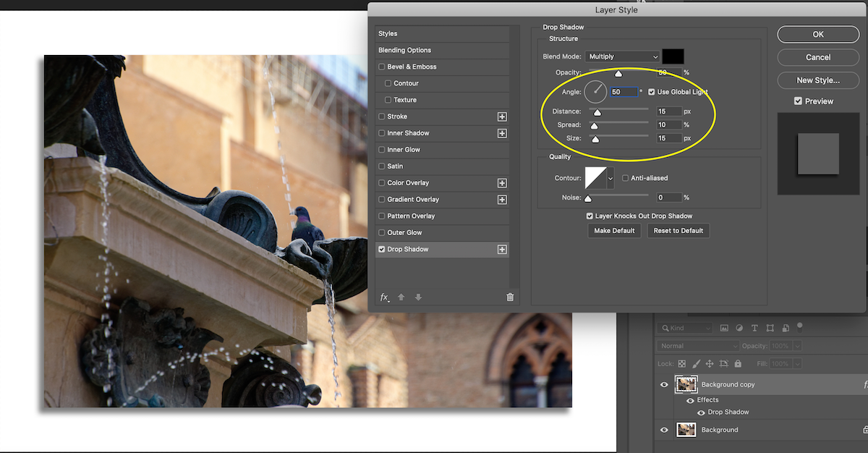Lock transparent pixels in the Layers panel
Viewport: 868px width, 453px height.
[x=681, y=364]
